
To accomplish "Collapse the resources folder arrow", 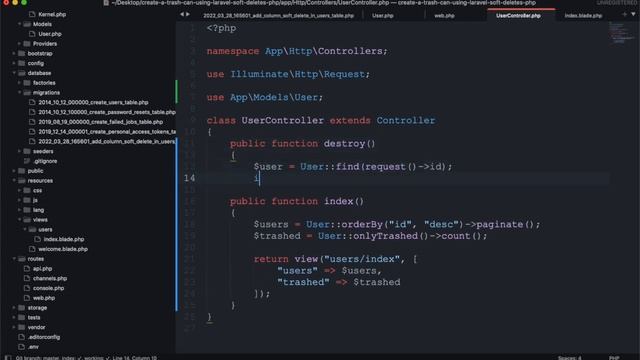I will coord(14,181).
